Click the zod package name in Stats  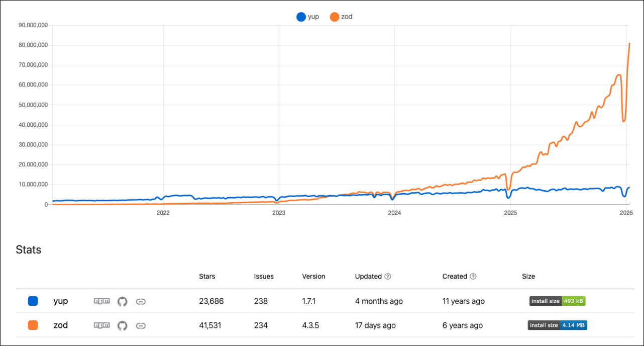[x=61, y=325]
